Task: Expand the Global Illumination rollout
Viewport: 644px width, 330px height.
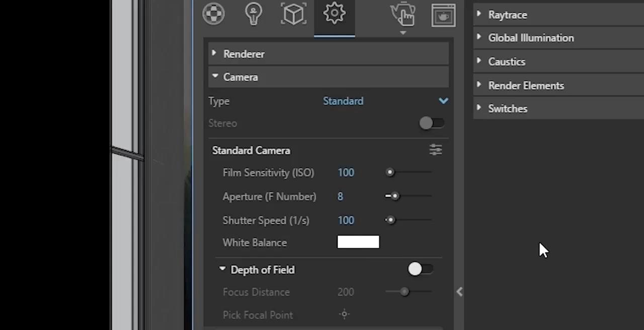Action: click(x=530, y=38)
